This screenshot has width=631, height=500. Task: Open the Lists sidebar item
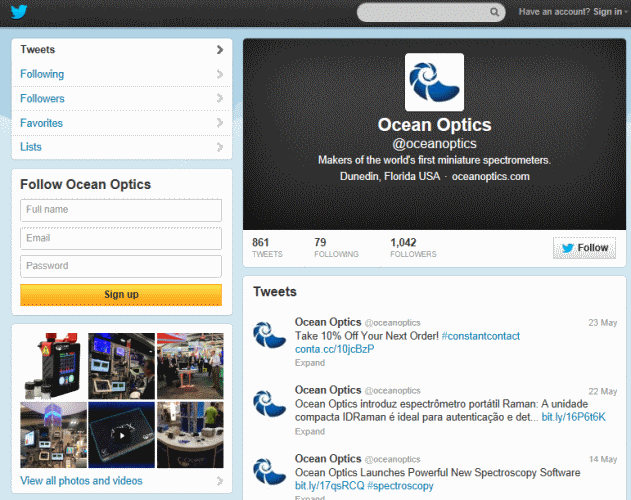[x=122, y=147]
